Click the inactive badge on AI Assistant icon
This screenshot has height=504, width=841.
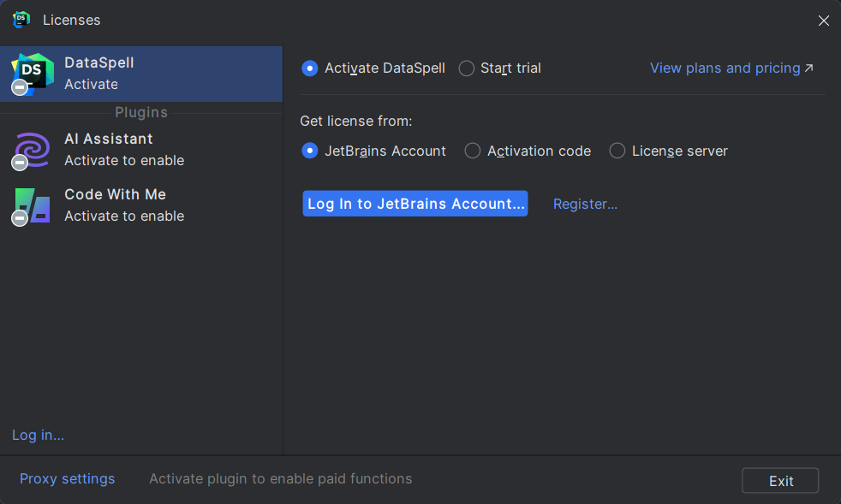20,162
